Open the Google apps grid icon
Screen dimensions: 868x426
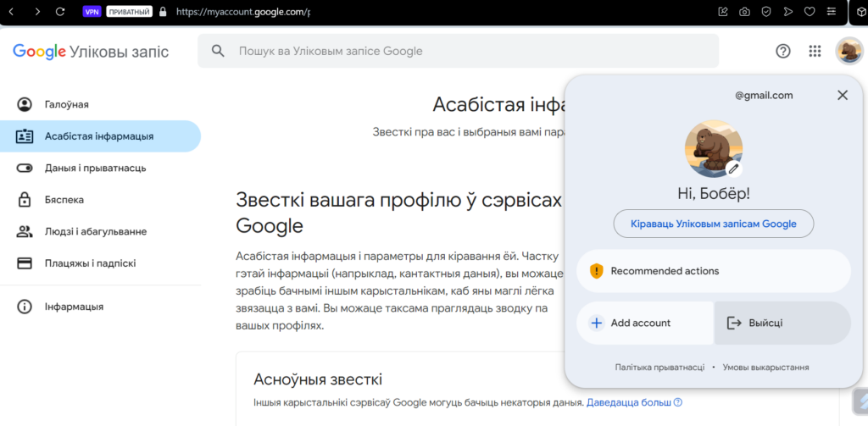(x=815, y=52)
